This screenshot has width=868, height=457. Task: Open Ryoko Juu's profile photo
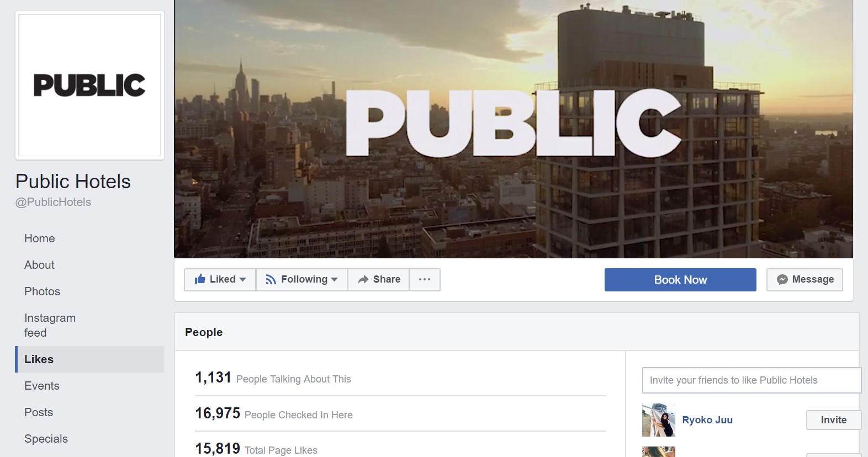pos(658,420)
